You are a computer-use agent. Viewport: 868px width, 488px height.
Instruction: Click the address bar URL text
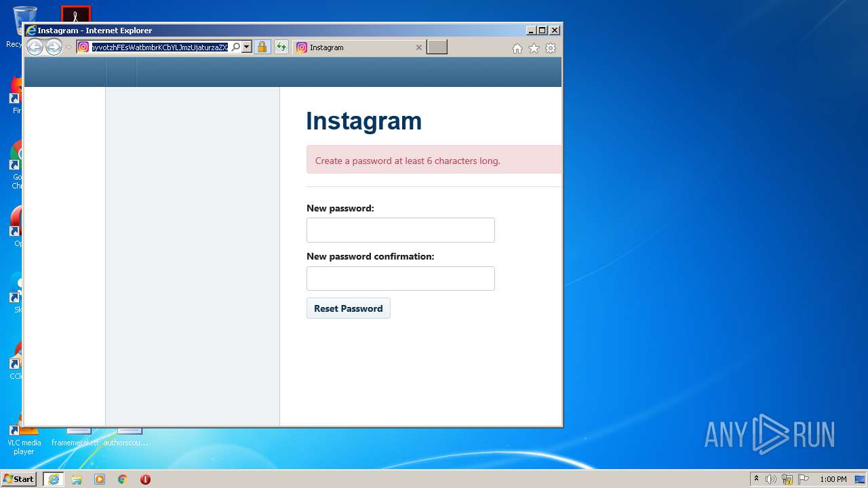(160, 47)
